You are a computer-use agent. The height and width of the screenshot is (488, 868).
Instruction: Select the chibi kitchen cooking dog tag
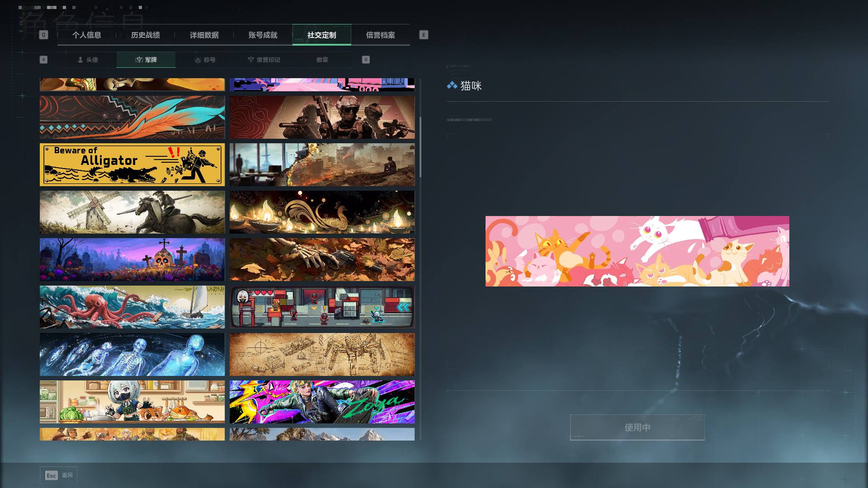132,402
